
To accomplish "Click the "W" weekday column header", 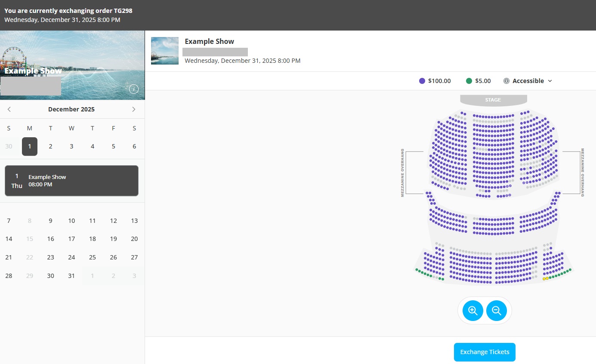I will (x=71, y=128).
